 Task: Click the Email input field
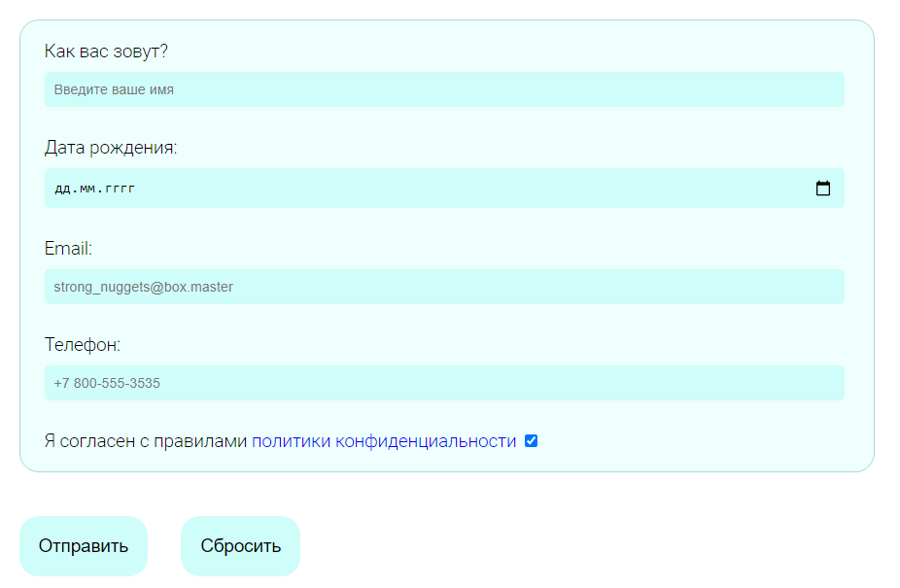click(444, 287)
